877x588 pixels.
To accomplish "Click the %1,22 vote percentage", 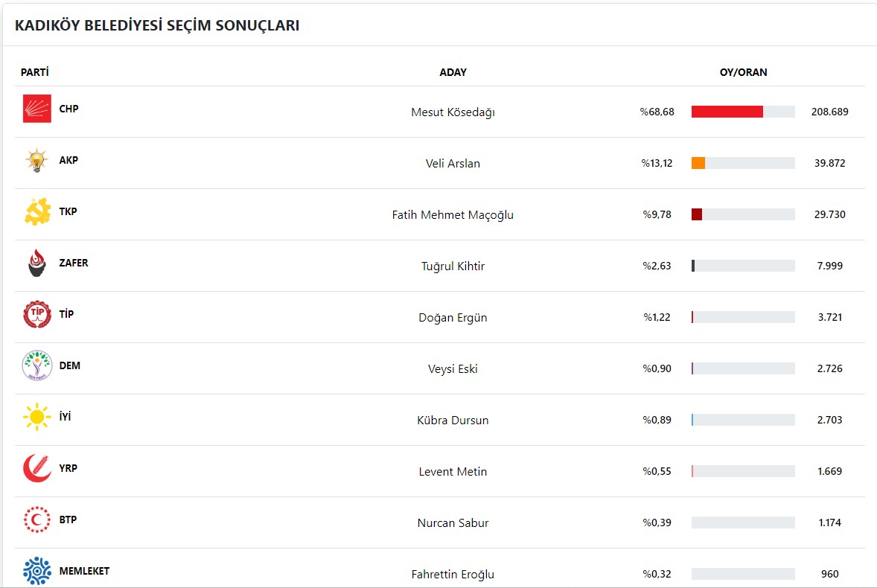I will coord(657,318).
